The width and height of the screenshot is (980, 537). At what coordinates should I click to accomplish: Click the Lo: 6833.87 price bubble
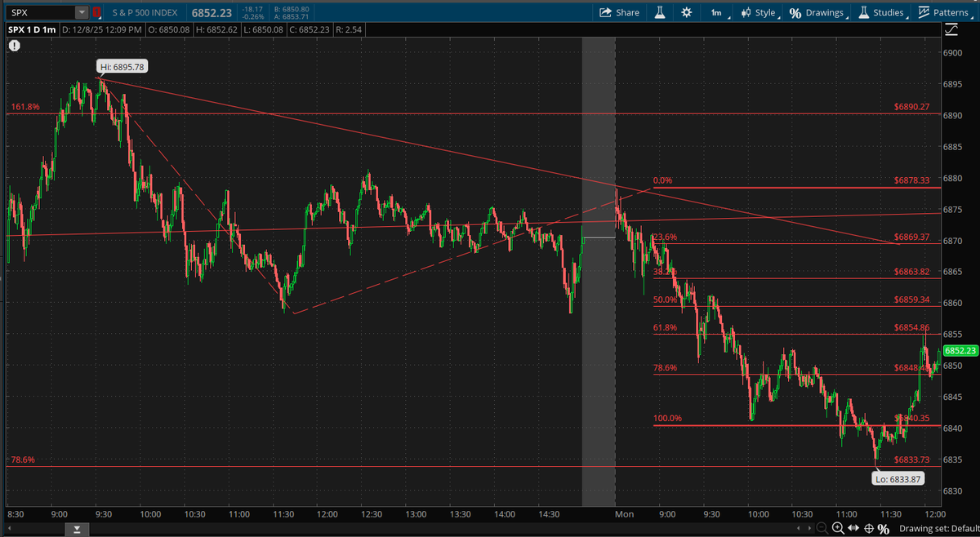pos(899,479)
